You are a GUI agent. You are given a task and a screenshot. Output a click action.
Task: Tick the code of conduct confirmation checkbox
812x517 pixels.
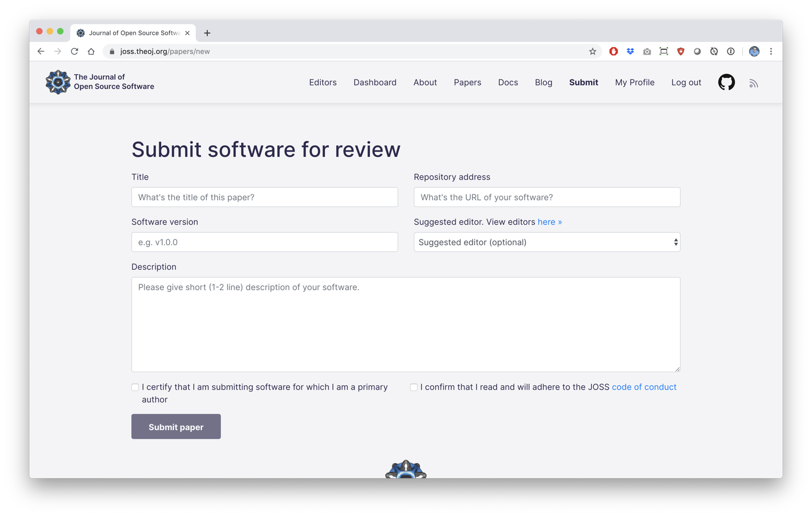point(414,387)
